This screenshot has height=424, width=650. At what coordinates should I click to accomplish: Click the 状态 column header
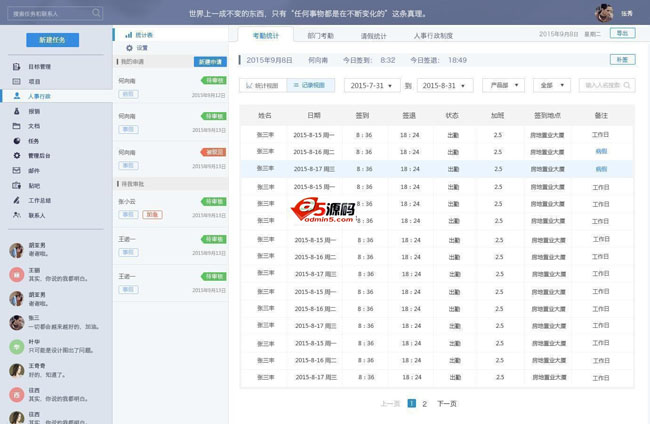click(452, 115)
